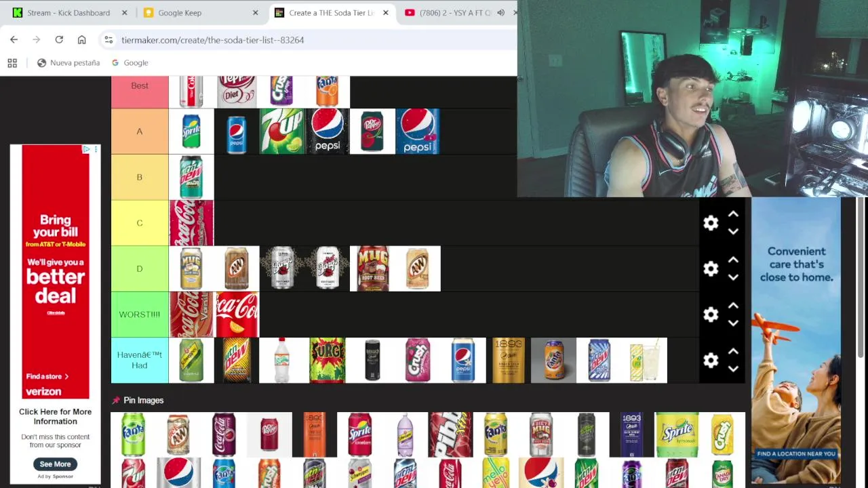
Task: Click Find a Location Near You ad button
Action: click(796, 454)
